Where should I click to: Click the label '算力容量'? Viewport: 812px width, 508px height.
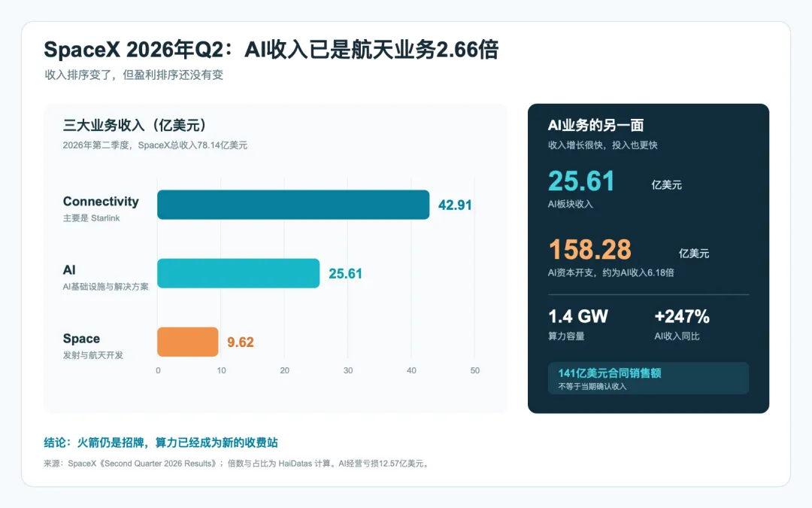click(566, 336)
